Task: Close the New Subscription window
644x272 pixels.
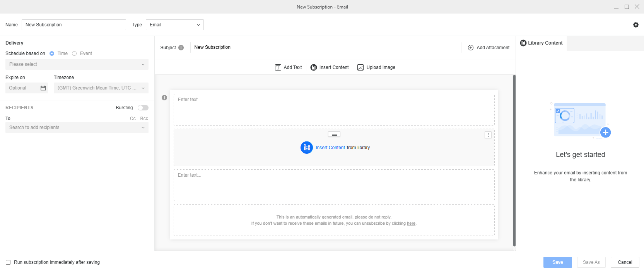Action: (637, 7)
